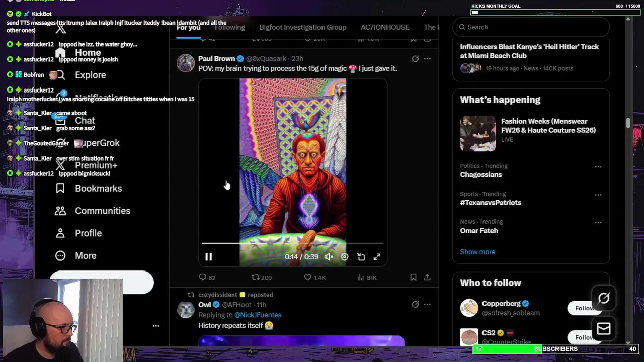
Task: Bookmark Paul Brown's post
Action: 413,277
